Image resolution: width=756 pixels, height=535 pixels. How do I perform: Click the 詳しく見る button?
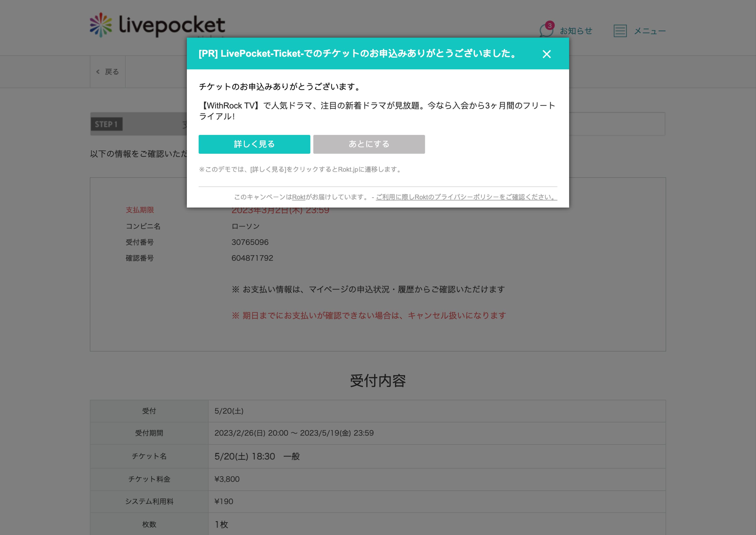[254, 144]
